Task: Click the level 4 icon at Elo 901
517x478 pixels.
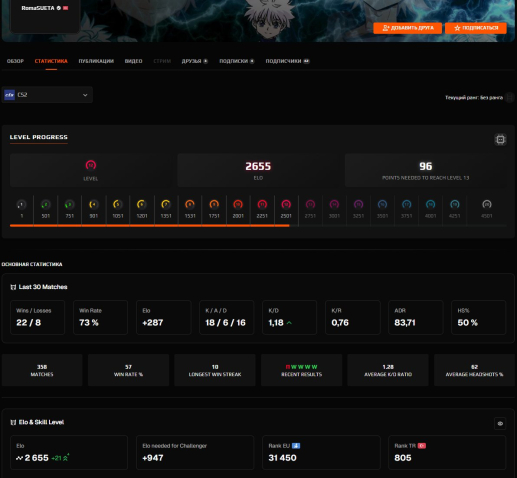Action: [x=94, y=204]
